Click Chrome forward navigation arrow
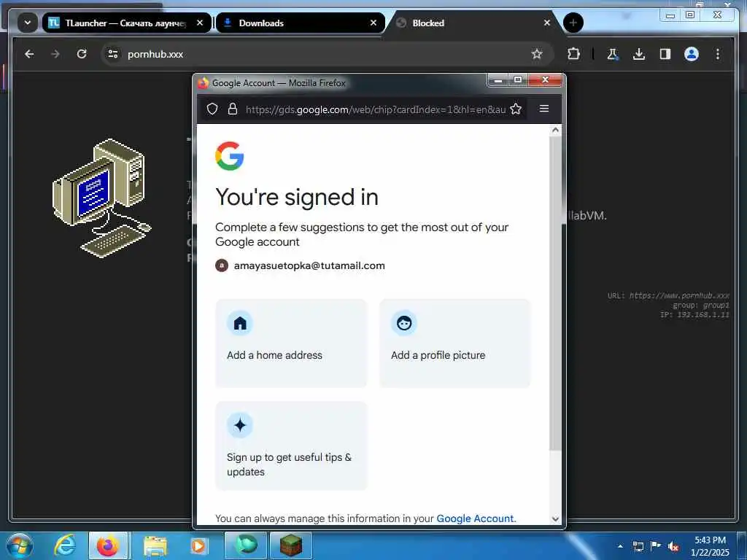 [55, 54]
